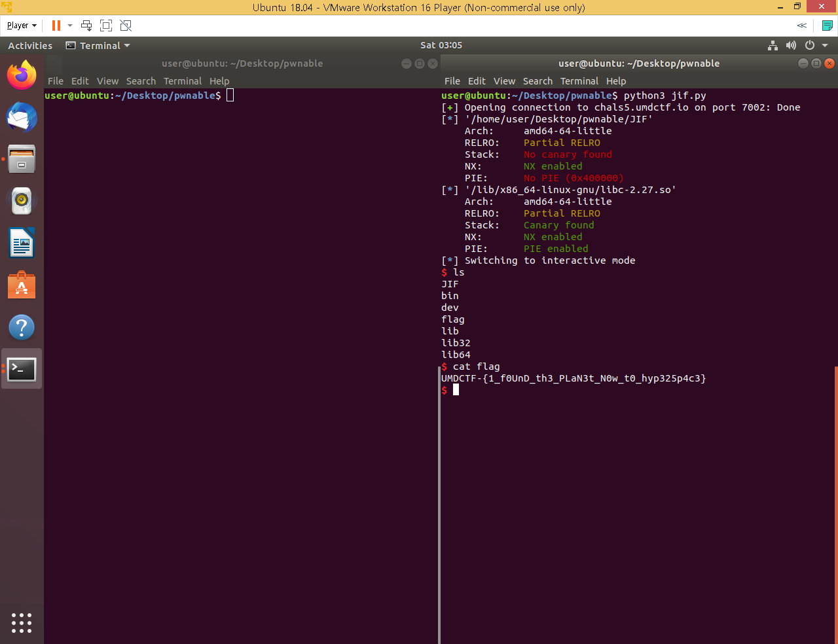Image resolution: width=838 pixels, height=644 pixels.
Task: Open the Player menu dropdown
Action: [x=22, y=26]
